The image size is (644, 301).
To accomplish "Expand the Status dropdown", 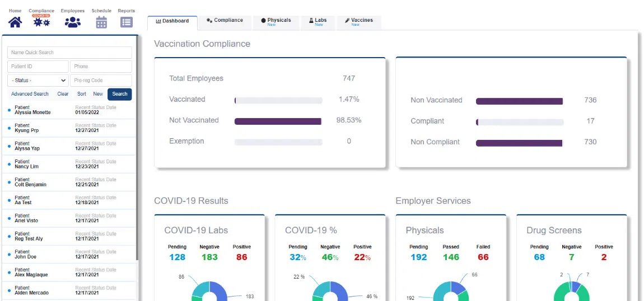I will 38,81.
